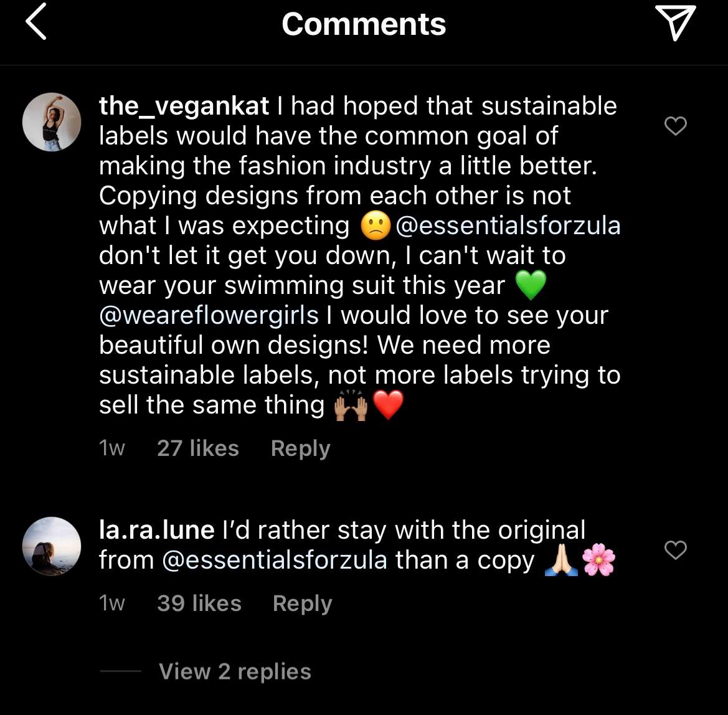Reply to the_vegankat's comment

[x=300, y=448]
